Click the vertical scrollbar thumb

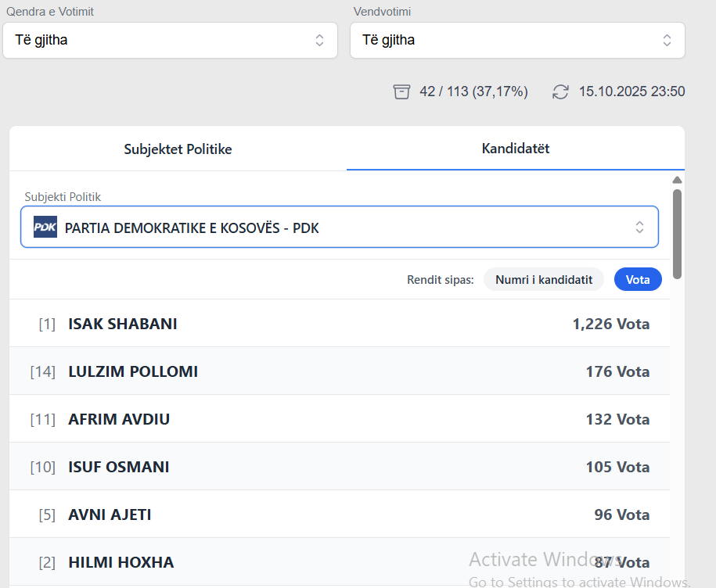tap(678, 233)
